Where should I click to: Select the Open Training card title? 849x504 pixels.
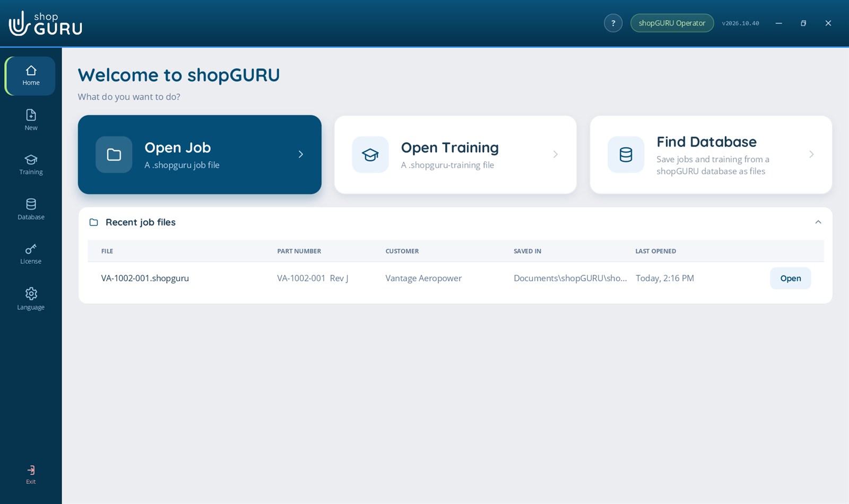click(x=449, y=147)
